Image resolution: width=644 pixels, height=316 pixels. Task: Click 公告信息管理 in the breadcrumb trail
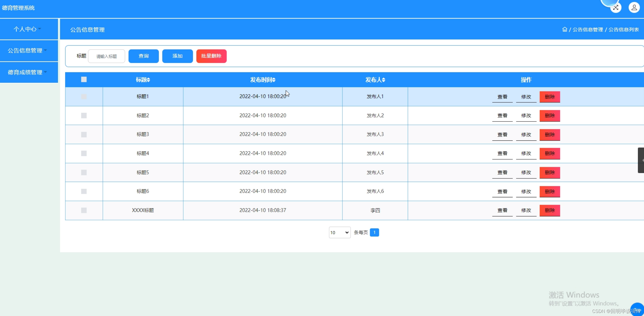[x=587, y=29]
